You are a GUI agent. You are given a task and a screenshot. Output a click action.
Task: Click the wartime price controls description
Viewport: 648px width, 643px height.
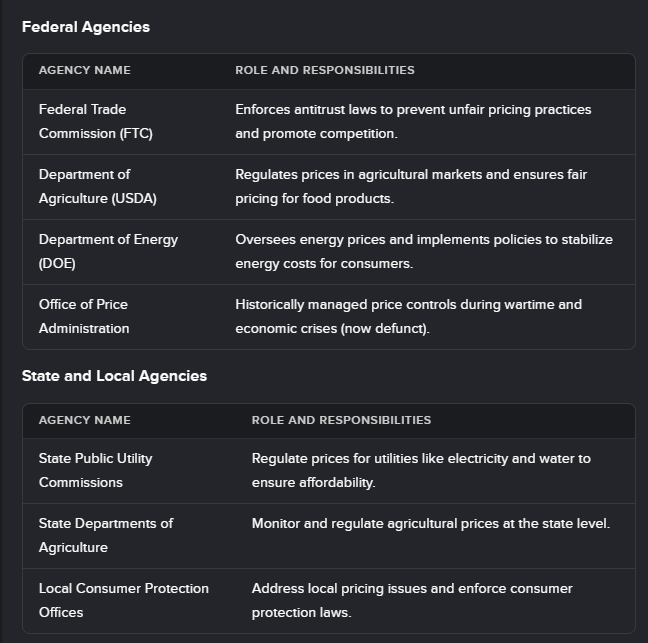click(408, 316)
